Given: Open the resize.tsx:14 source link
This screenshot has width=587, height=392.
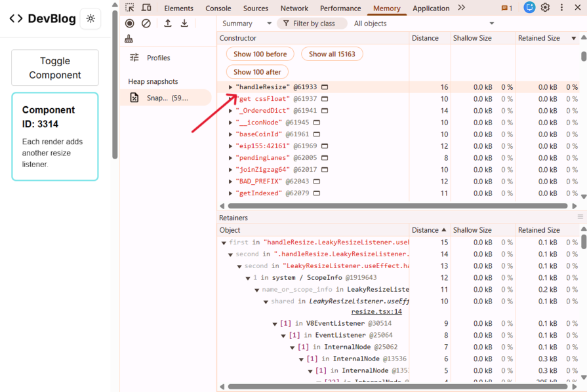Looking at the screenshot, I should pyautogui.click(x=376, y=312).
